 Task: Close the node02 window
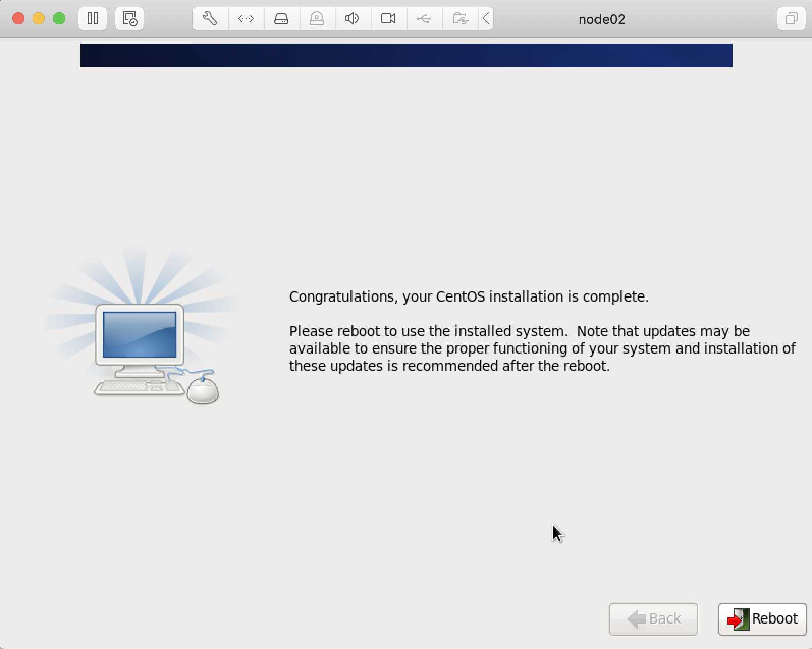pyautogui.click(x=18, y=19)
